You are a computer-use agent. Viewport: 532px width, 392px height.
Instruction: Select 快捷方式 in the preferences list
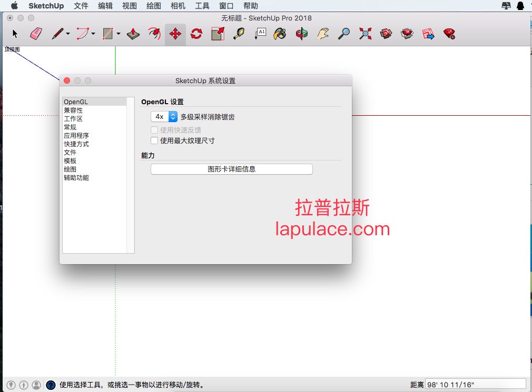click(76, 144)
